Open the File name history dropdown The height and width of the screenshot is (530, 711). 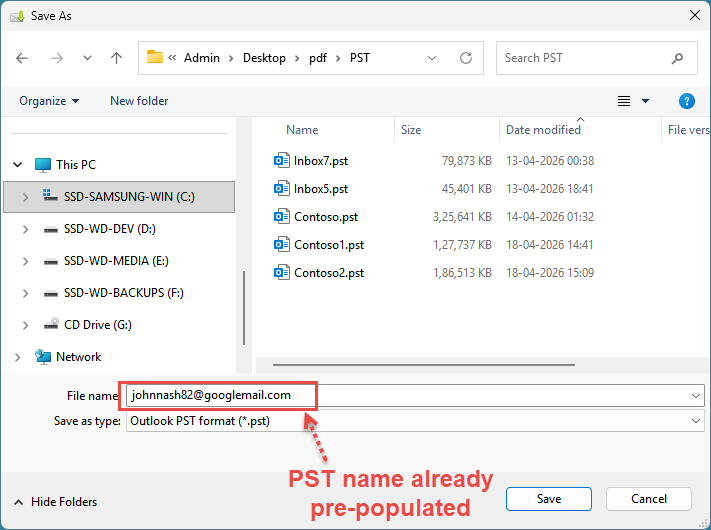coord(696,396)
